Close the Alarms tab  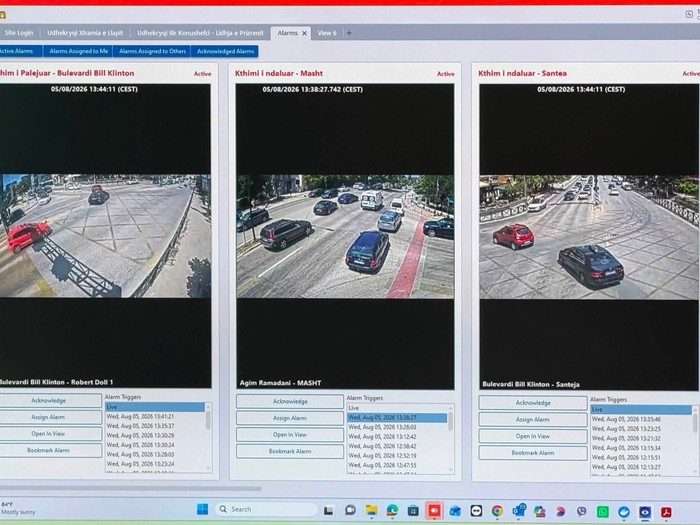[x=304, y=33]
